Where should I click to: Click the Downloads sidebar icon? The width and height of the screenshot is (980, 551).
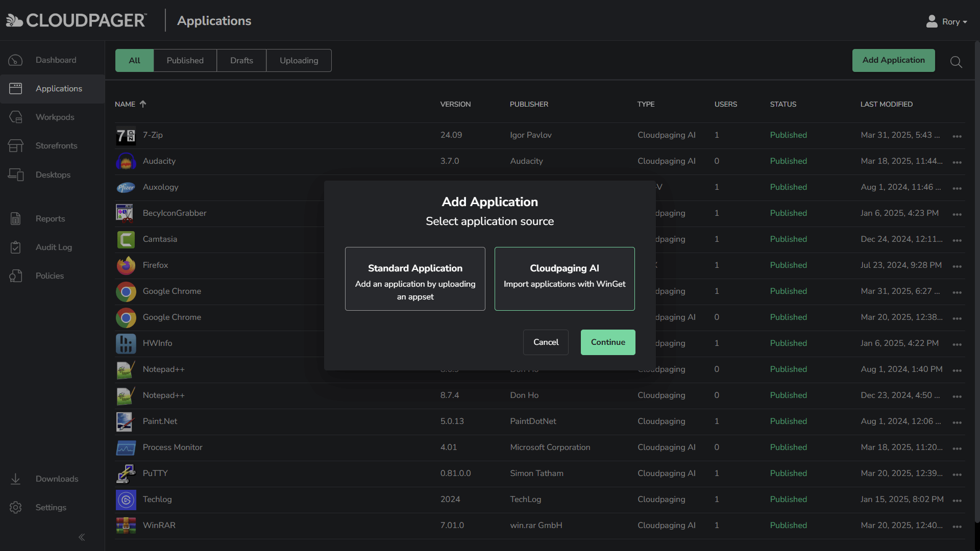[15, 479]
